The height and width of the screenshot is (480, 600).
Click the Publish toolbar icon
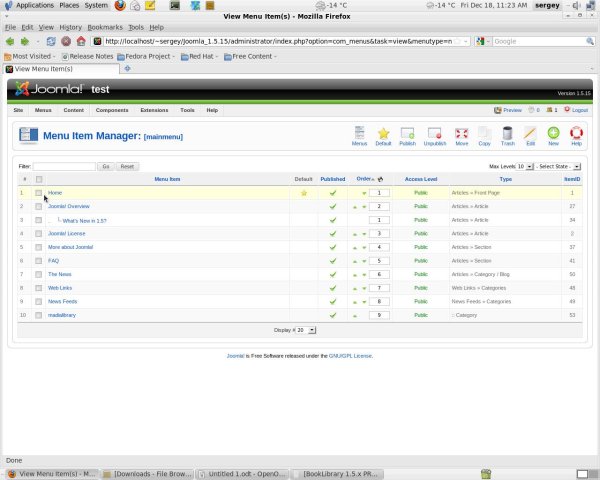pyautogui.click(x=407, y=136)
